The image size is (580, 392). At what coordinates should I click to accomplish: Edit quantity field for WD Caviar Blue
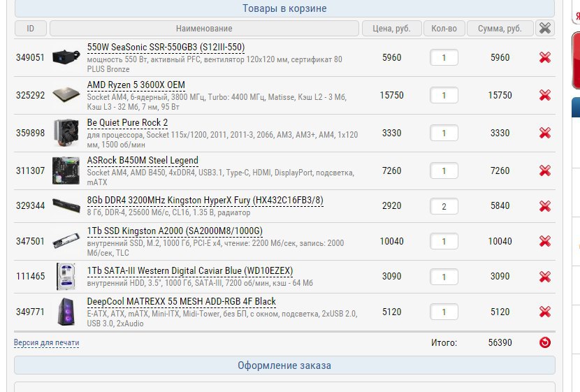pyautogui.click(x=444, y=277)
